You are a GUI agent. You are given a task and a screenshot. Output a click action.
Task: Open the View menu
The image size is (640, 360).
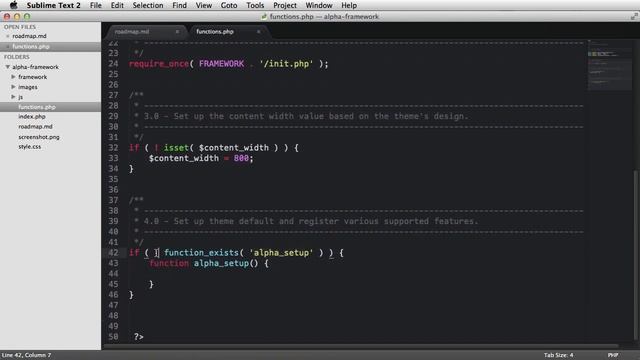[204, 5]
